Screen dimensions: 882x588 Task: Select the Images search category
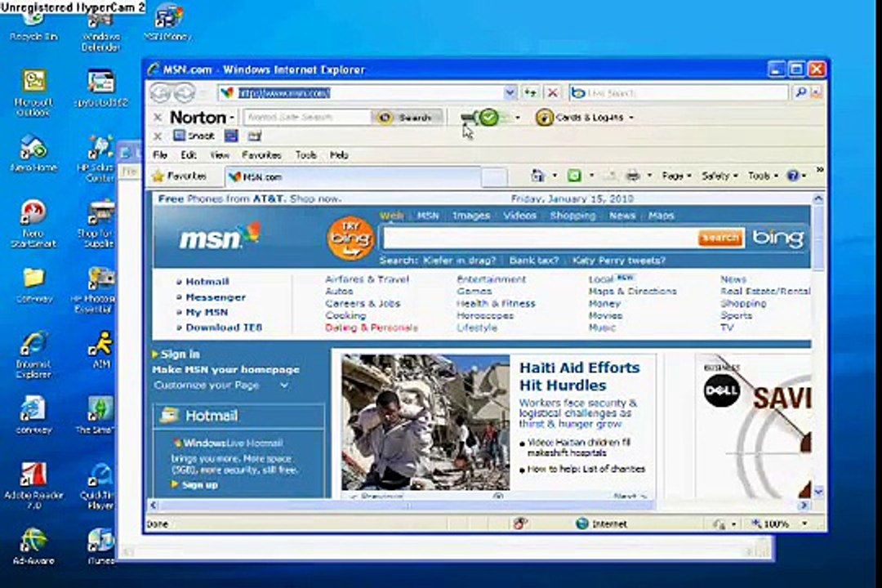click(x=471, y=216)
